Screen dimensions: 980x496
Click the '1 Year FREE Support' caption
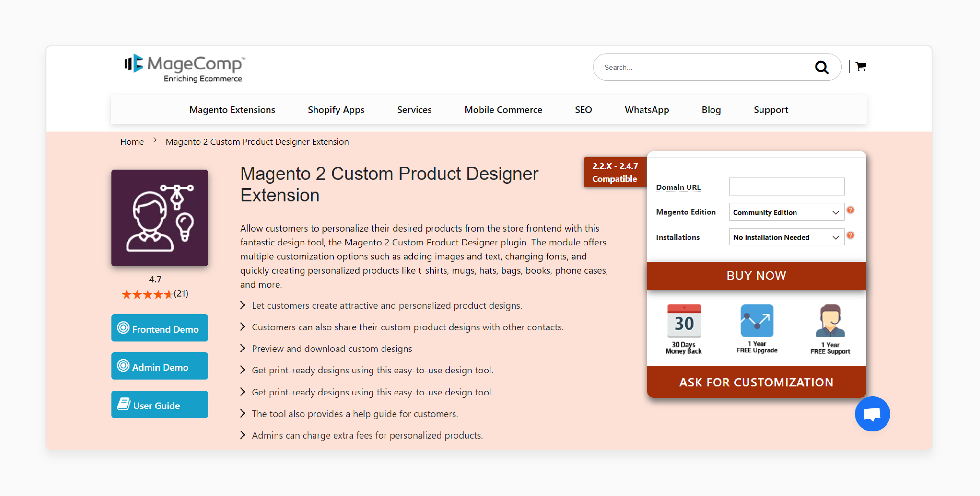[x=830, y=348]
